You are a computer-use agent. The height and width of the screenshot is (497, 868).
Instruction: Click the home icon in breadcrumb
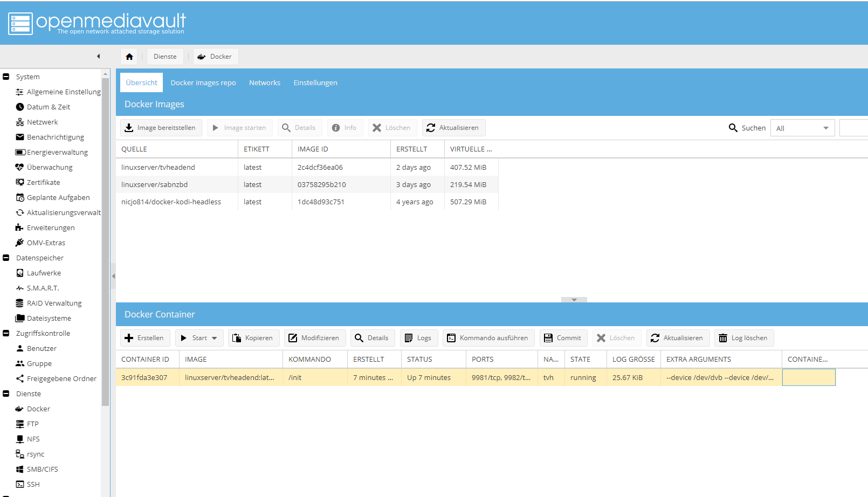tap(129, 57)
